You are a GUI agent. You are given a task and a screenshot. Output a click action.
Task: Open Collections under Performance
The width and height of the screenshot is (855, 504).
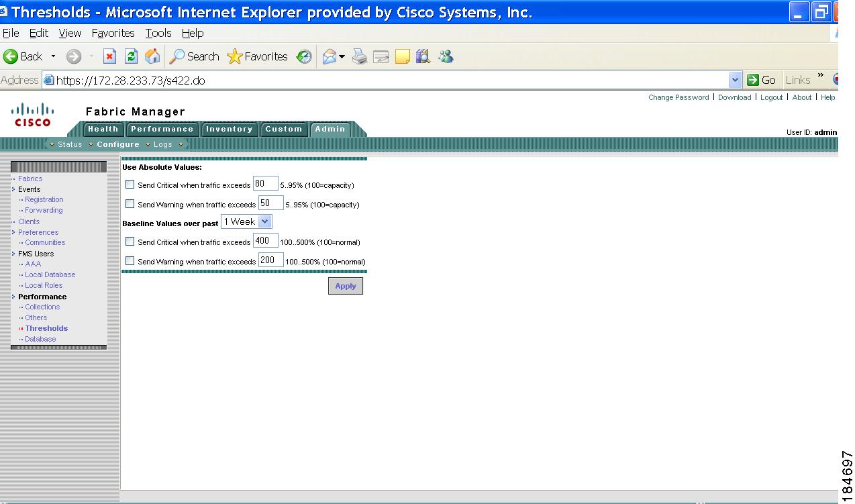(42, 307)
